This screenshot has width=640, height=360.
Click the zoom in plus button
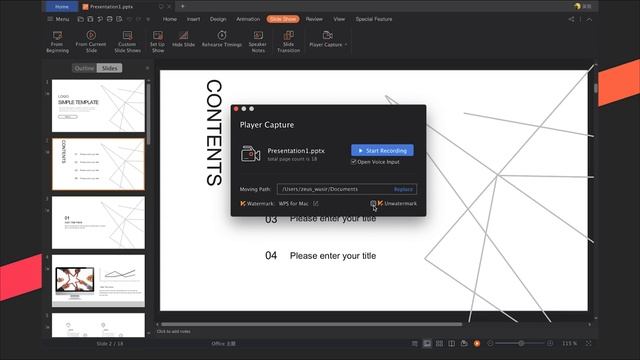point(550,344)
